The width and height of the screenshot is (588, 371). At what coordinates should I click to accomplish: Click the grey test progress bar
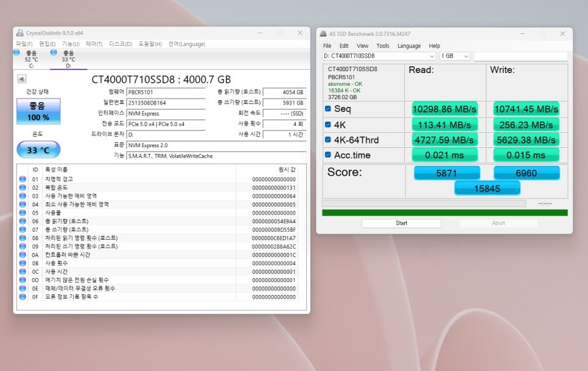(424, 204)
